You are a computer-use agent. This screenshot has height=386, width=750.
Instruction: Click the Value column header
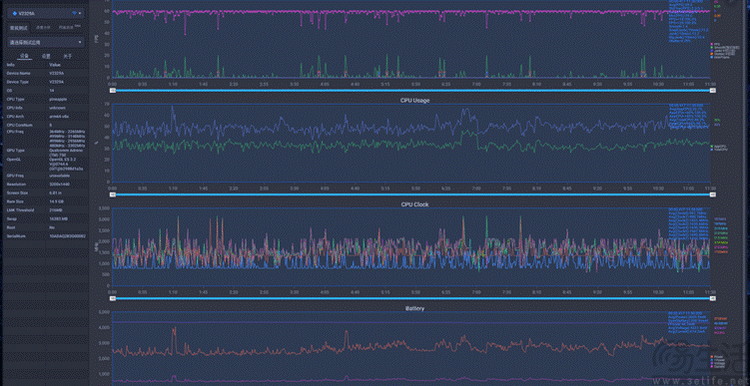point(55,65)
